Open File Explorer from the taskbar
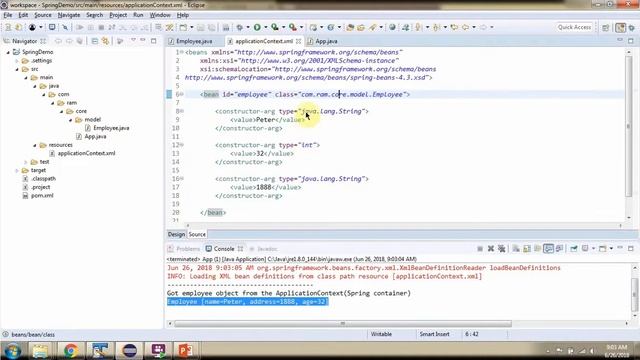The image size is (640, 360). point(41,351)
